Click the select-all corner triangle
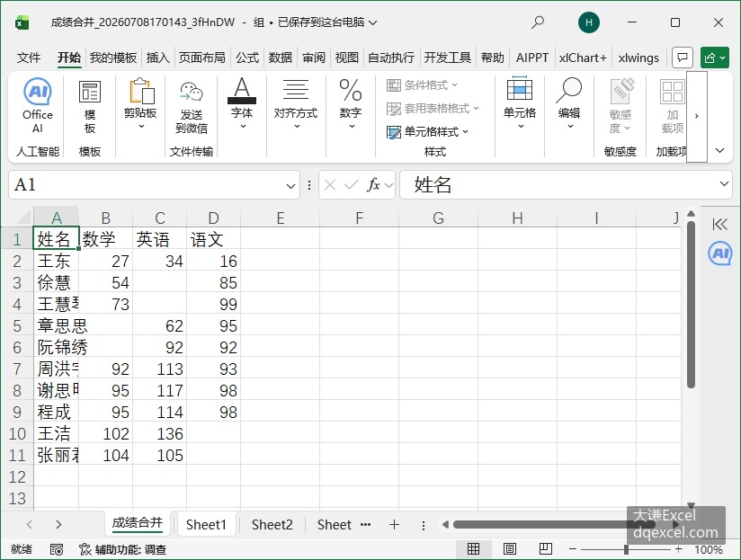 click(23, 217)
